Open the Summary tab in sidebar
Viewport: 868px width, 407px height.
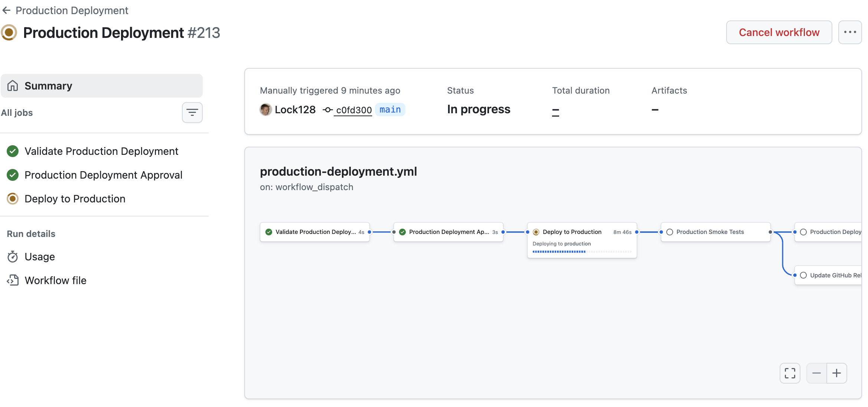[101, 86]
